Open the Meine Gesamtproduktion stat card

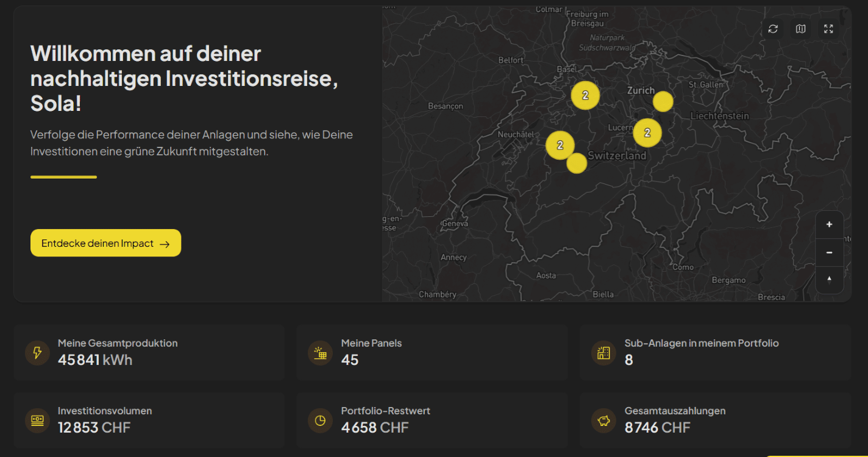(x=149, y=352)
